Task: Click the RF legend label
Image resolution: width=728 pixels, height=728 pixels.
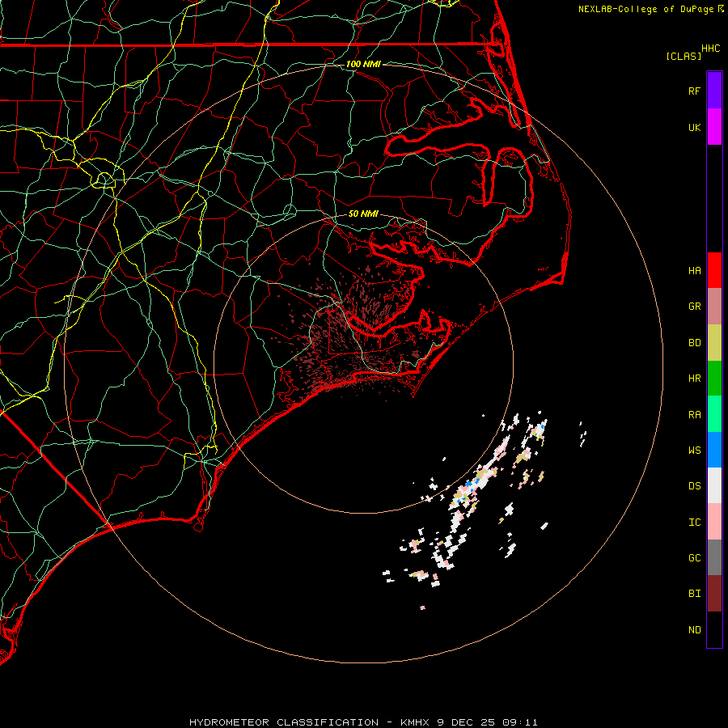Action: pyautogui.click(x=694, y=91)
